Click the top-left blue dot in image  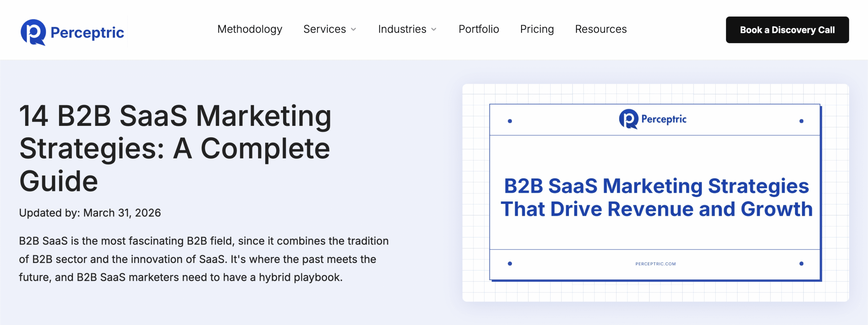(x=510, y=121)
